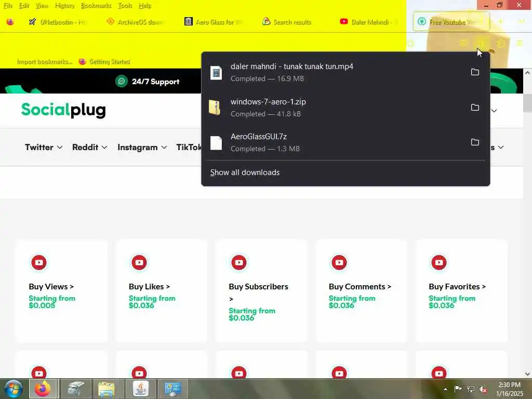
Task: Click the Extensions puzzle toolbar icon
Action: click(x=501, y=43)
